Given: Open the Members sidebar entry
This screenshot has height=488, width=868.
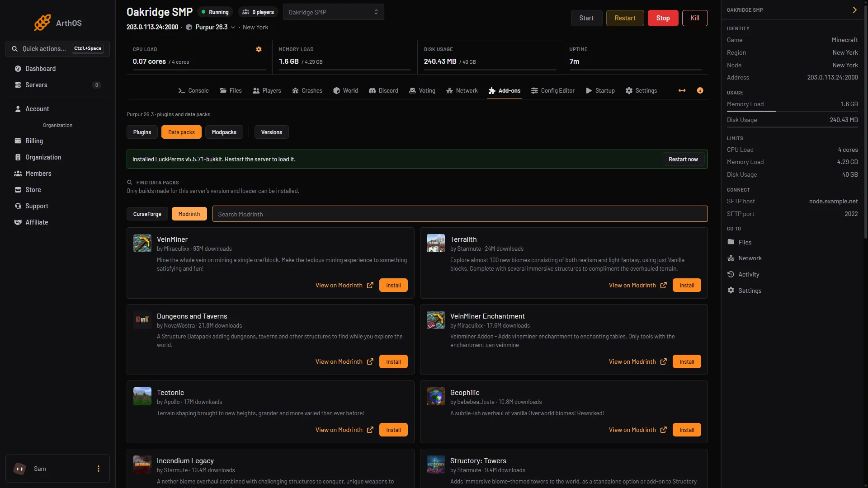Looking at the screenshot, I should pos(57,174).
